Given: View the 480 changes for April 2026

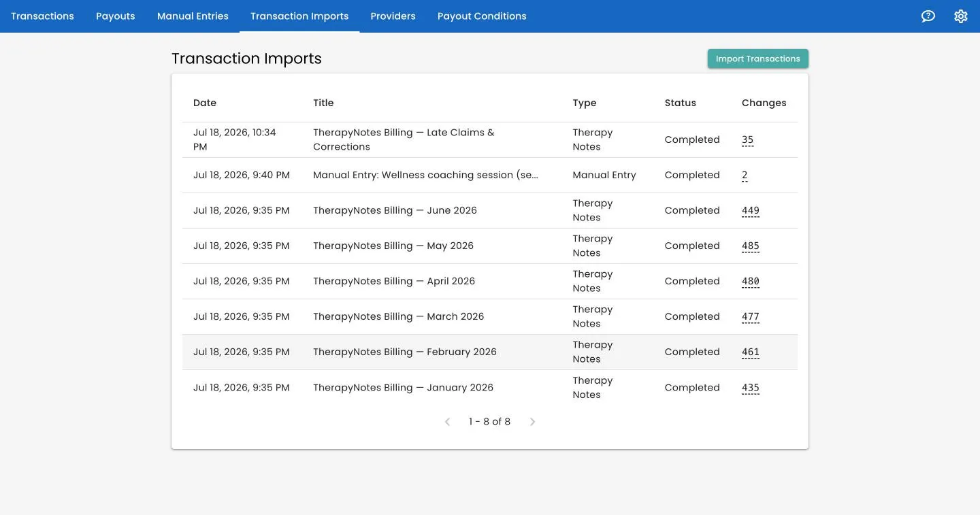Looking at the screenshot, I should pyautogui.click(x=751, y=282).
